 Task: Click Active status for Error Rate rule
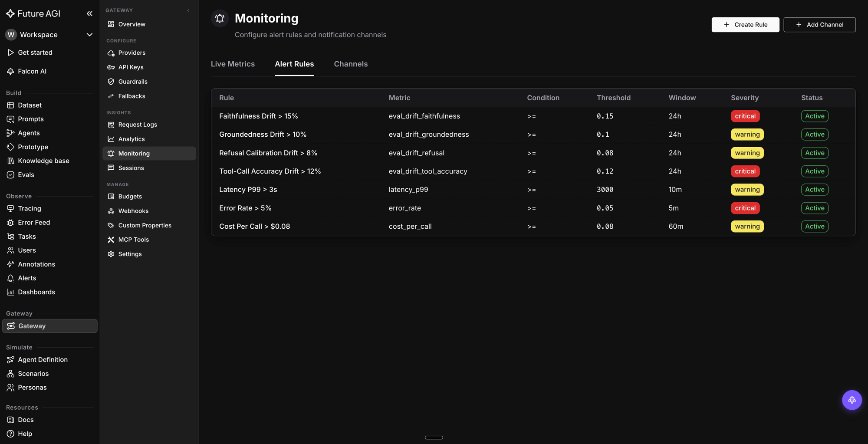[x=815, y=208]
